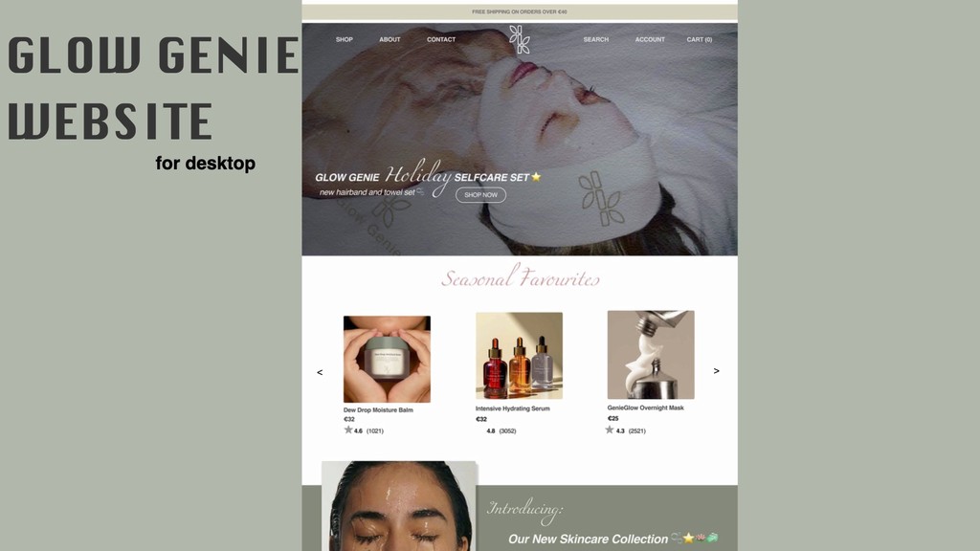Image resolution: width=980 pixels, height=551 pixels.
Task: Click the free shipping announcement banner
Action: click(x=520, y=11)
